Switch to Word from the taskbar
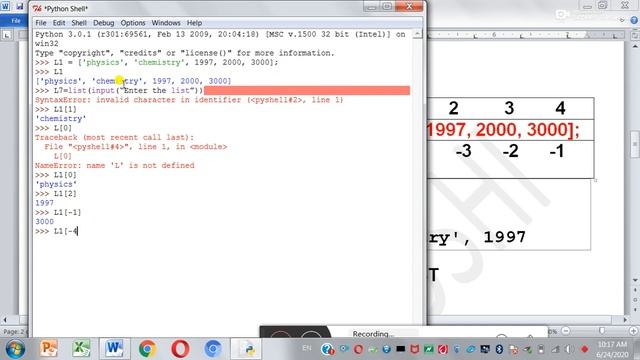Screen dimensions: 640x360 (x=114, y=349)
